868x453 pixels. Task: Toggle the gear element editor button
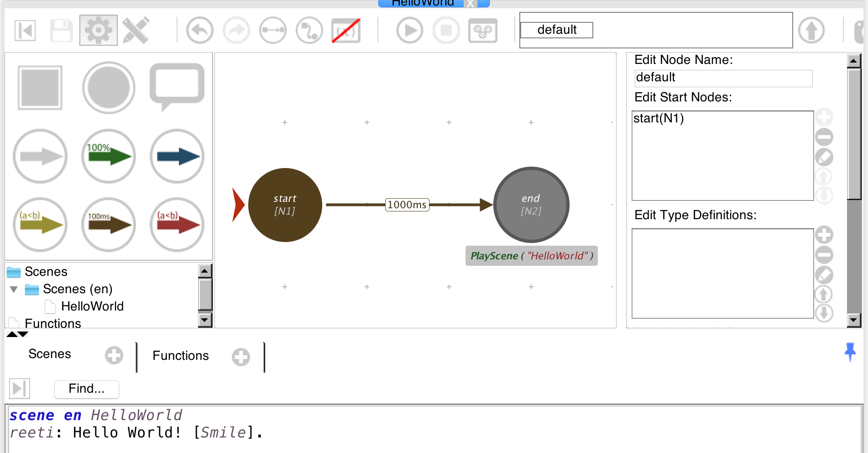pyautogui.click(x=98, y=31)
